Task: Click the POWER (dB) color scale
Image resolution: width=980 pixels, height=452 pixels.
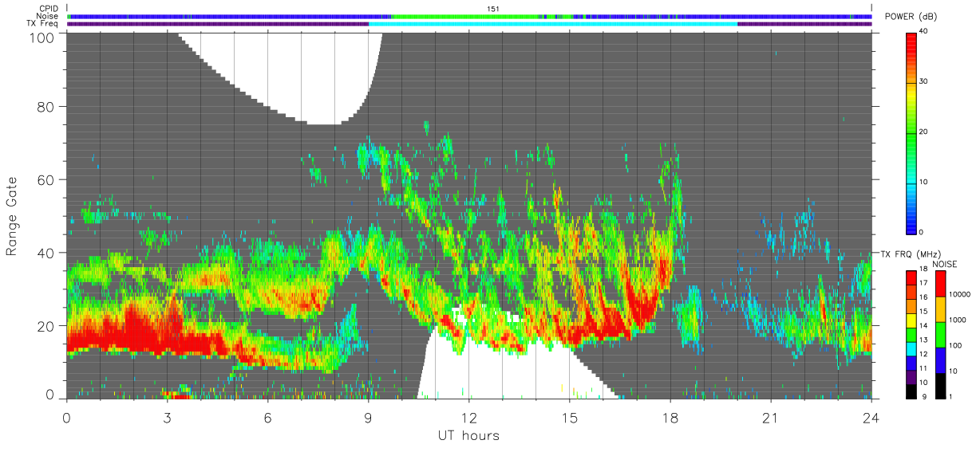Action: point(911,132)
